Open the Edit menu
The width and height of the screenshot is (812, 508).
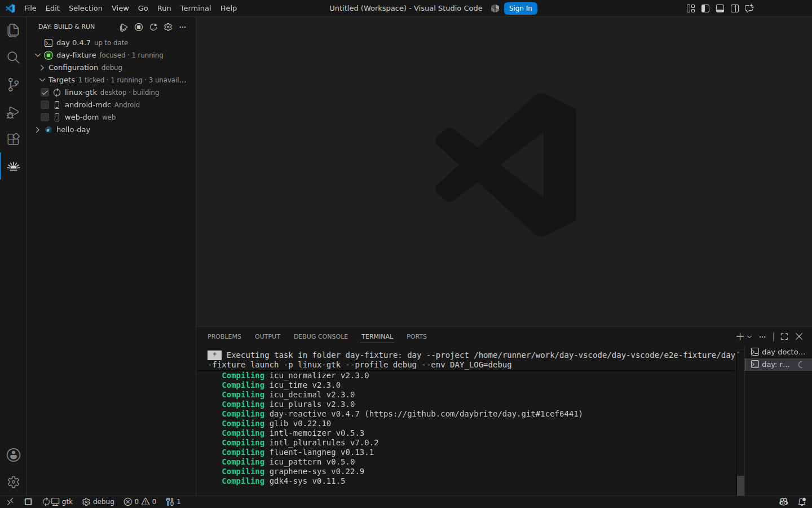(x=52, y=8)
